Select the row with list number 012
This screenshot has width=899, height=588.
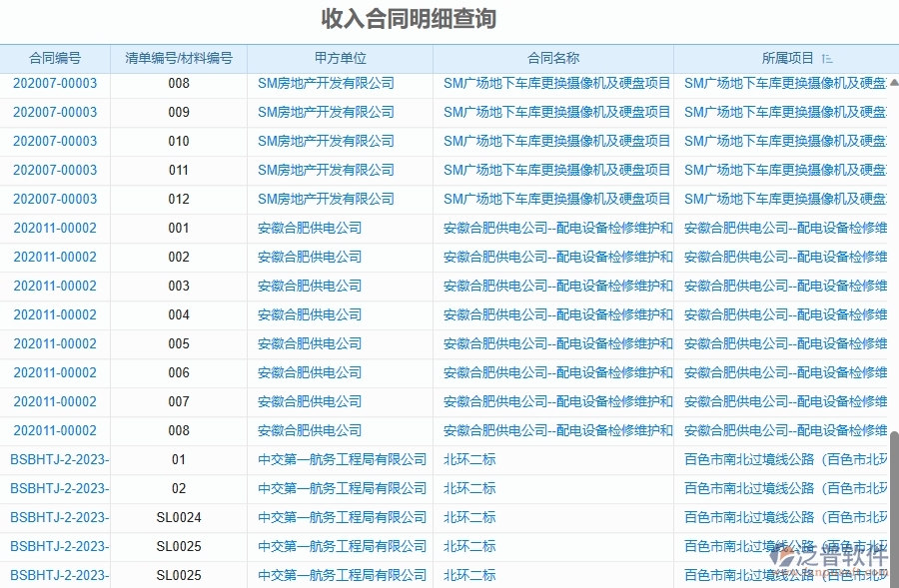point(177,199)
